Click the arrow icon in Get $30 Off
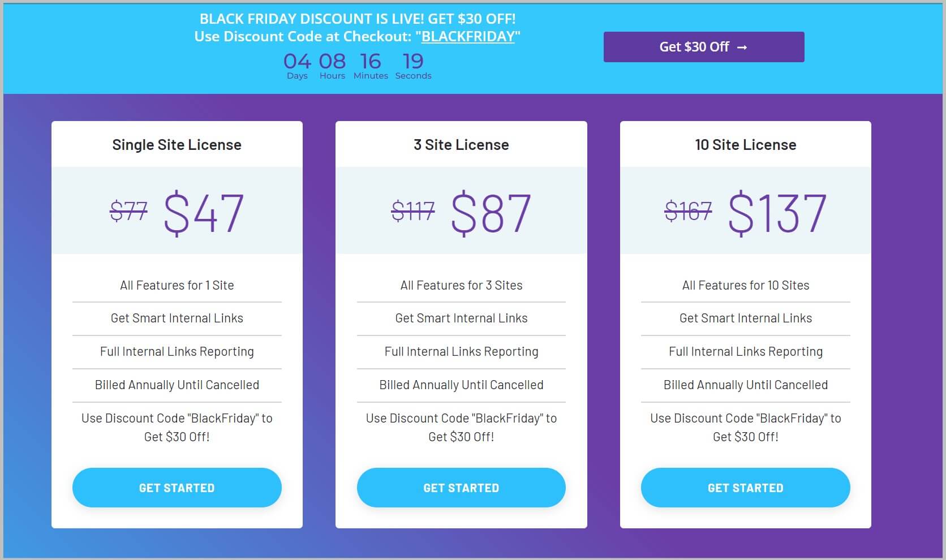Viewport: 946px width, 560px height. (742, 48)
